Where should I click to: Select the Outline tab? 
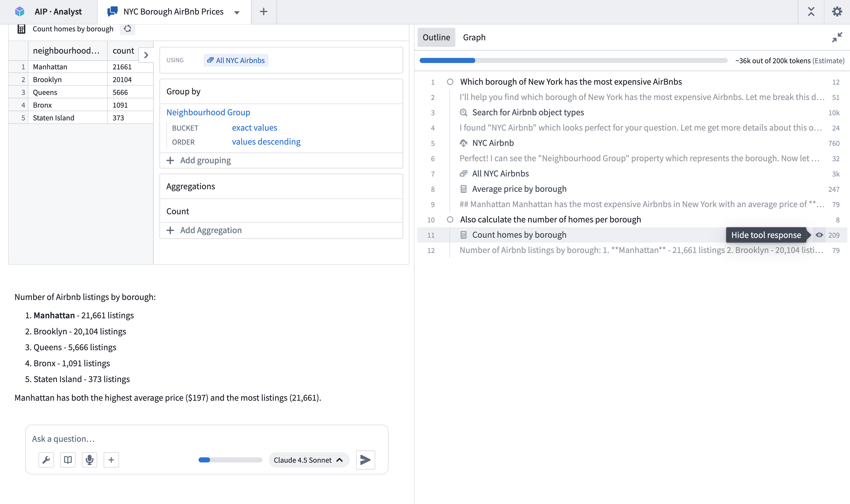436,37
